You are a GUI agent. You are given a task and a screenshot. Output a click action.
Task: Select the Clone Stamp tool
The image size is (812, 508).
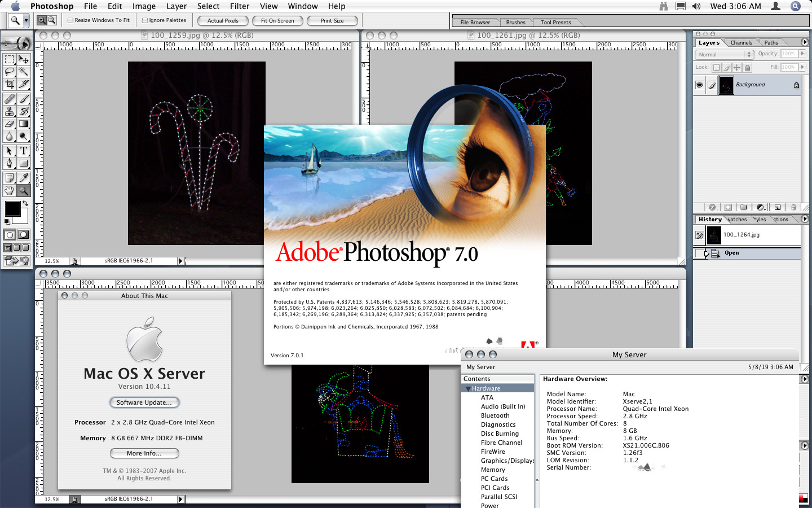(x=10, y=111)
